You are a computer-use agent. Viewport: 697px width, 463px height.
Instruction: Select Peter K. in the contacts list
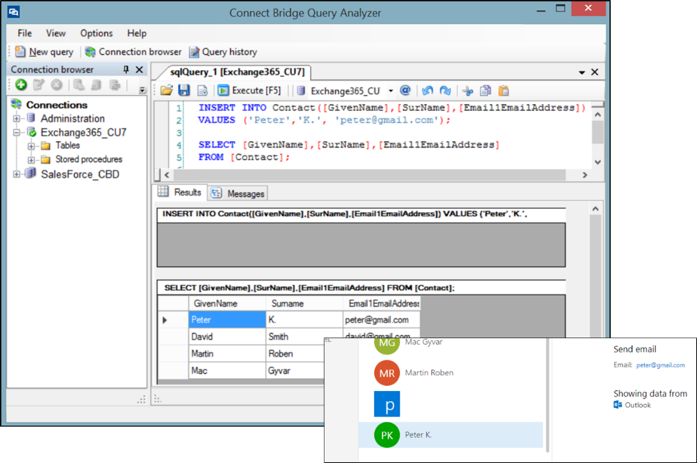[x=450, y=435]
